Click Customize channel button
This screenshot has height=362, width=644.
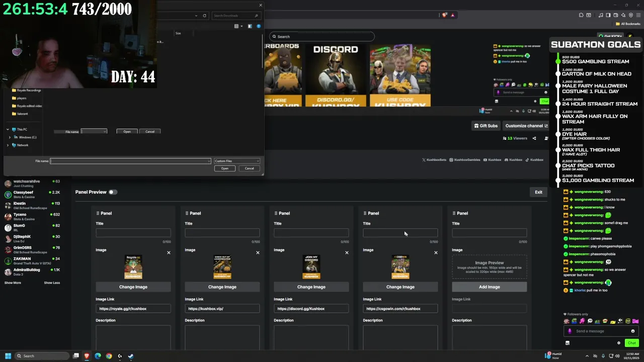pyautogui.click(x=526, y=126)
